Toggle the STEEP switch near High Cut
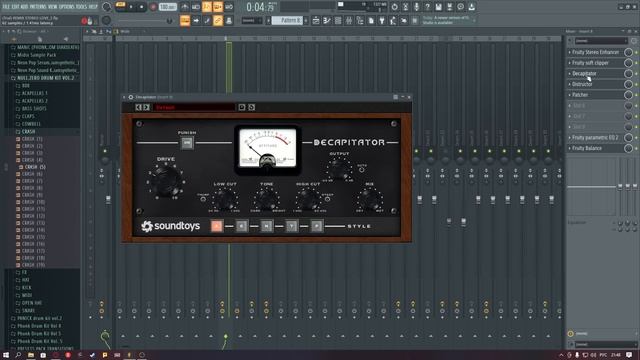The height and width of the screenshot is (360, 640). tap(327, 199)
